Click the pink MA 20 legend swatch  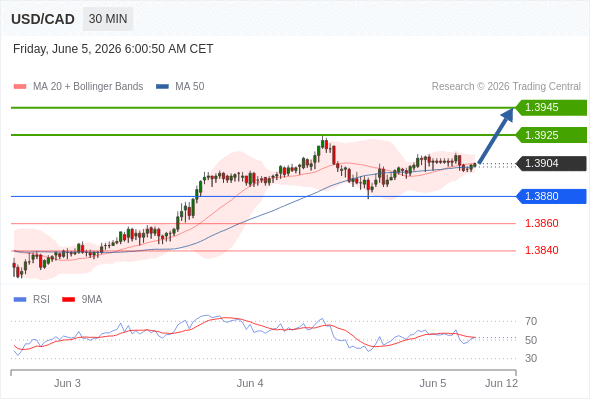[x=20, y=87]
